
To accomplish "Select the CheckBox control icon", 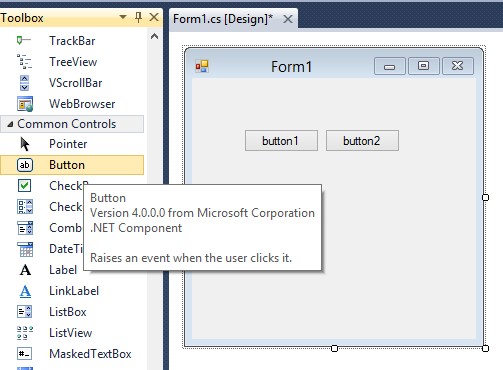I will pyautogui.click(x=24, y=186).
